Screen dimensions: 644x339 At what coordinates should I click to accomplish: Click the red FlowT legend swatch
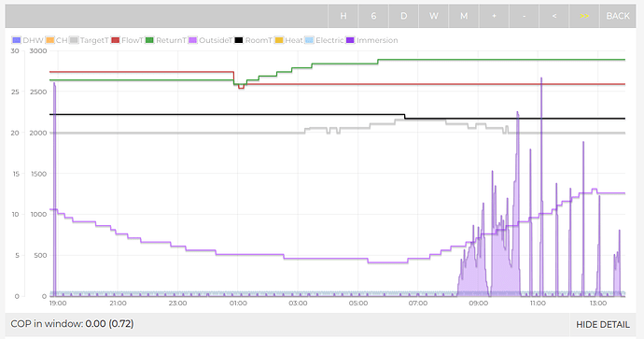[116, 40]
